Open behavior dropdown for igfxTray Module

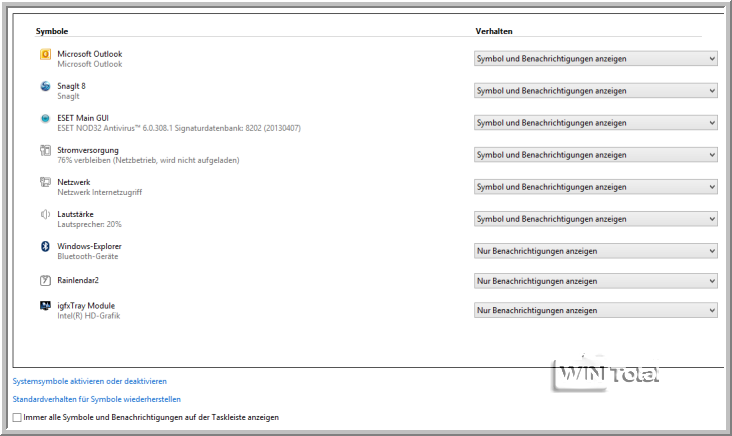coord(596,310)
